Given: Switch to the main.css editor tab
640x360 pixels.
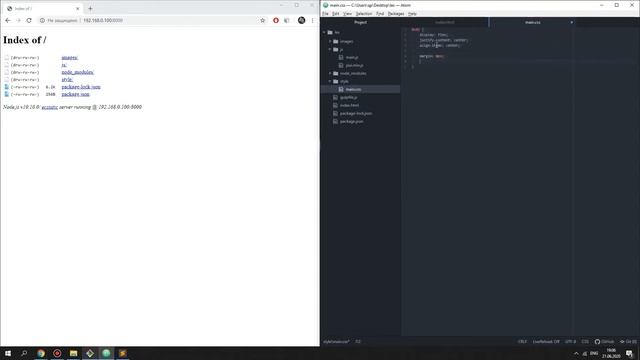Looking at the screenshot, I should coord(533,22).
